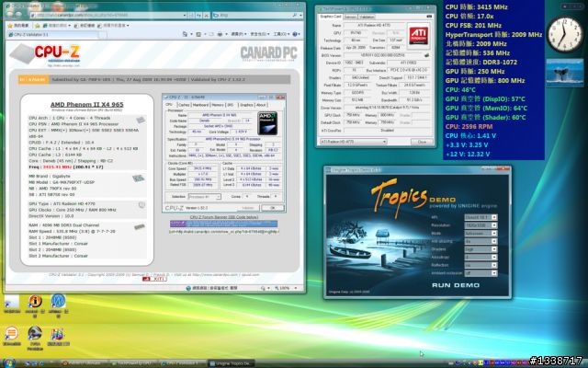
Task: Click the printer icon in IE command bar
Action: point(220,34)
